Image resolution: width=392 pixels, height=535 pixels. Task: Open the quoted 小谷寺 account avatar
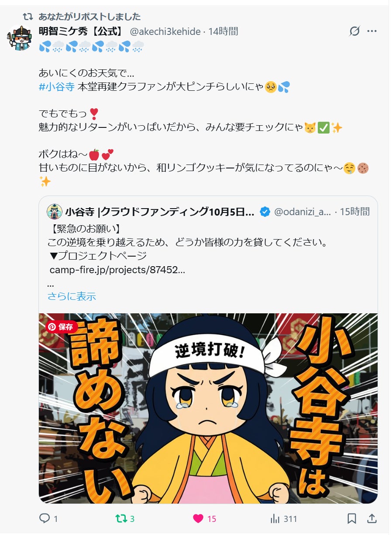(x=55, y=212)
